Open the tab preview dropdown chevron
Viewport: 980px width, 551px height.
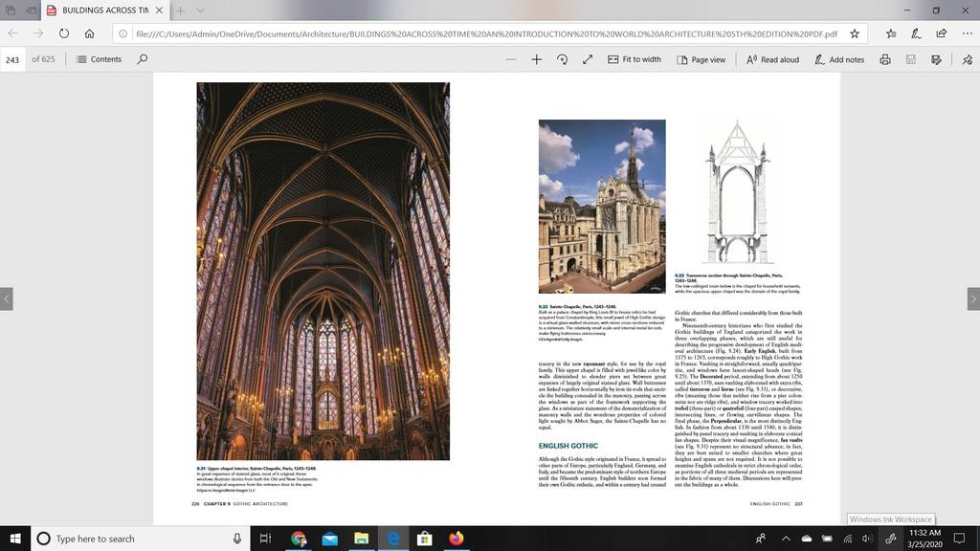click(200, 10)
